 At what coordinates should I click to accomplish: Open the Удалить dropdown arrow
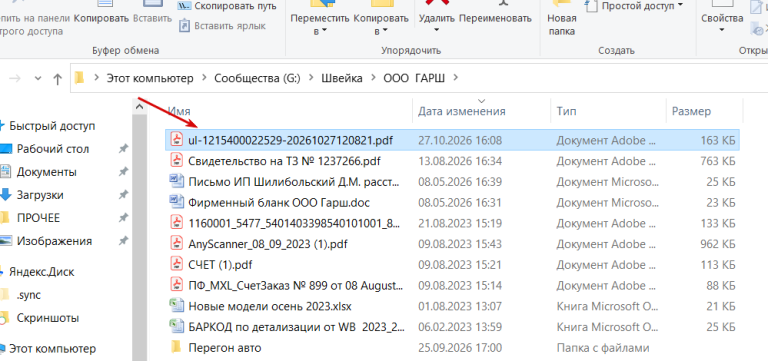pos(436,30)
